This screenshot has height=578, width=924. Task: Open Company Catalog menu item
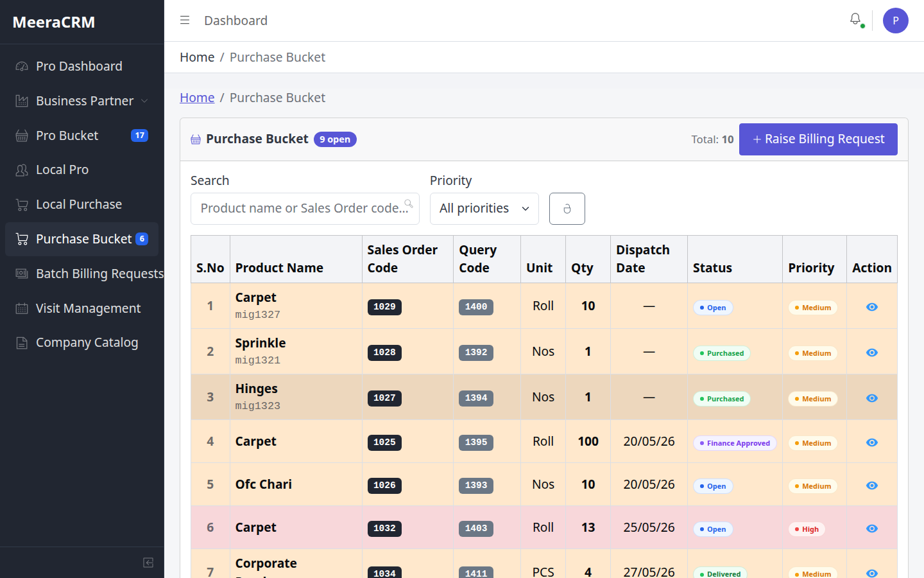[81, 343]
